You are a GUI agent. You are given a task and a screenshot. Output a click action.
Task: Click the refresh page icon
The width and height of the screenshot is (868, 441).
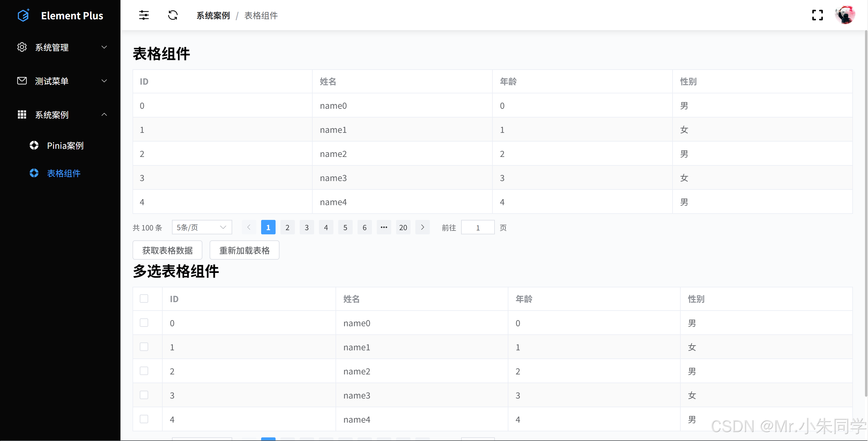point(173,15)
